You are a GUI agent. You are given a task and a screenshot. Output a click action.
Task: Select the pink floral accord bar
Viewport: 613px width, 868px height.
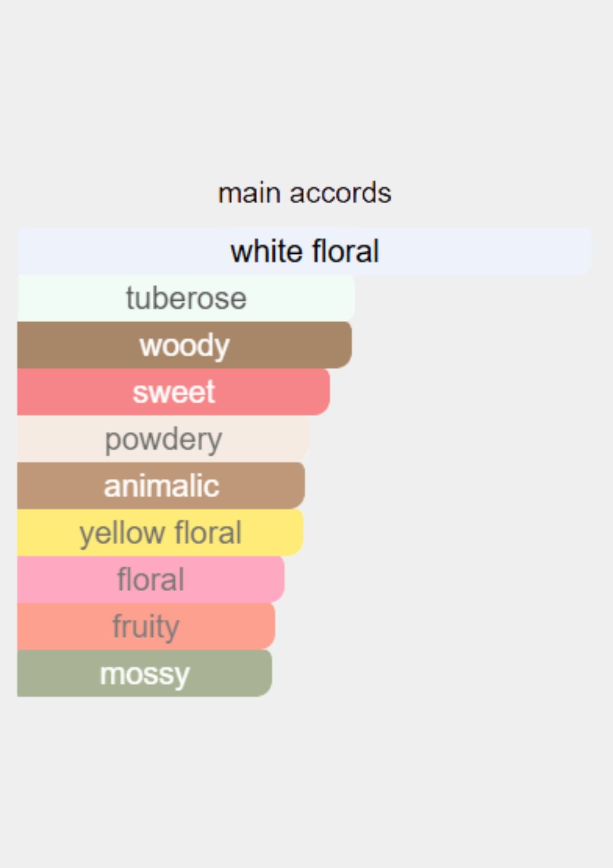[x=151, y=580]
